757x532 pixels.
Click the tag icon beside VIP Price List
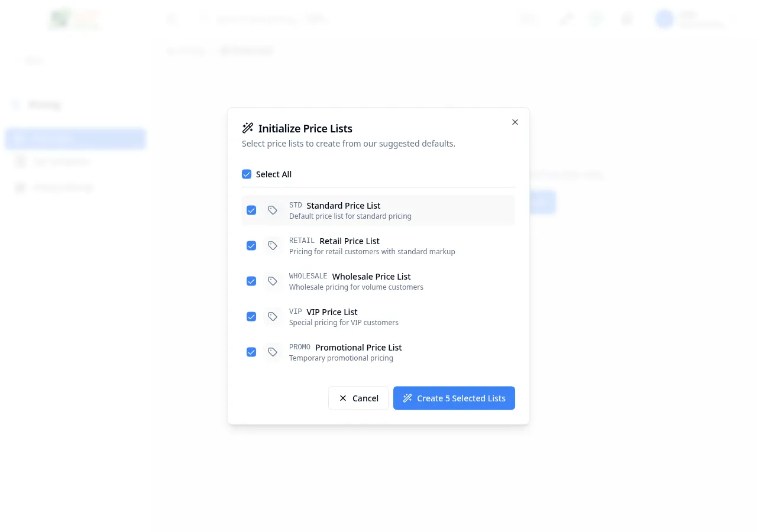tap(273, 317)
